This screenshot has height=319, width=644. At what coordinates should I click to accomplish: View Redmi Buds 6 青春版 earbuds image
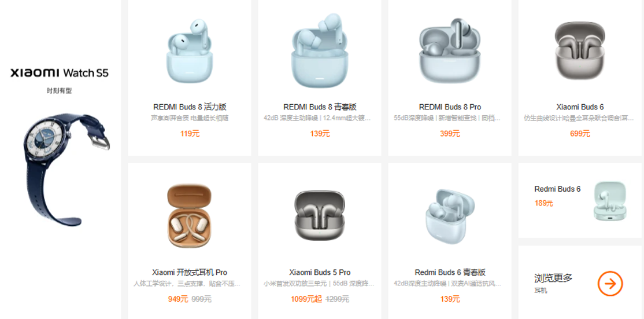click(449, 216)
